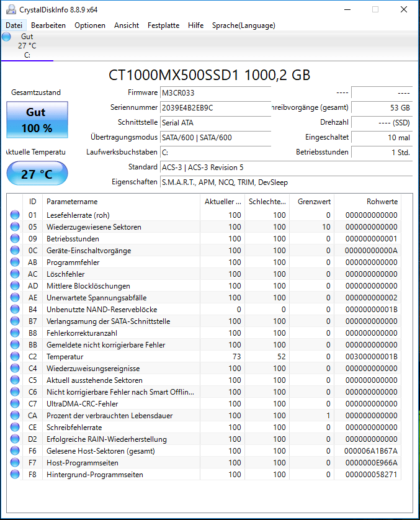Open the Optionen menu

tap(90, 25)
